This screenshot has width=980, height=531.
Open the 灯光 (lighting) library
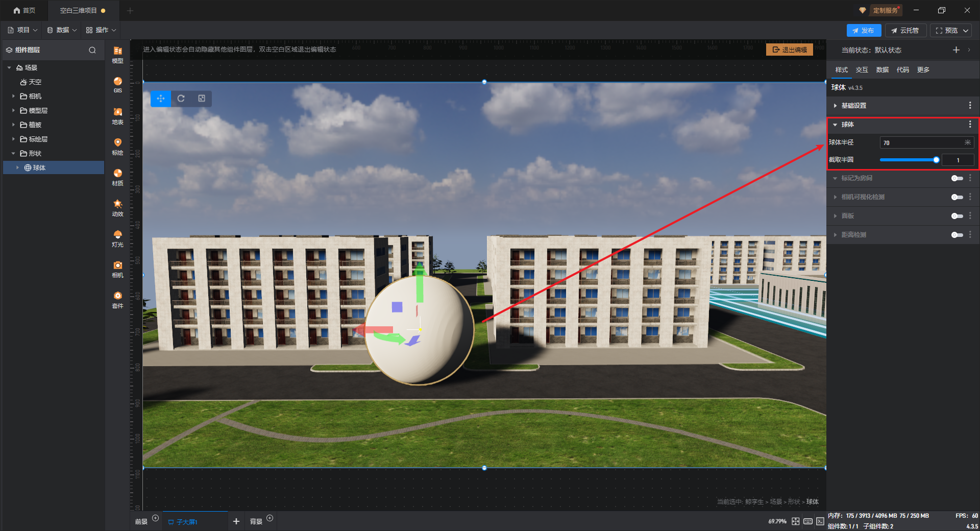[117, 238]
